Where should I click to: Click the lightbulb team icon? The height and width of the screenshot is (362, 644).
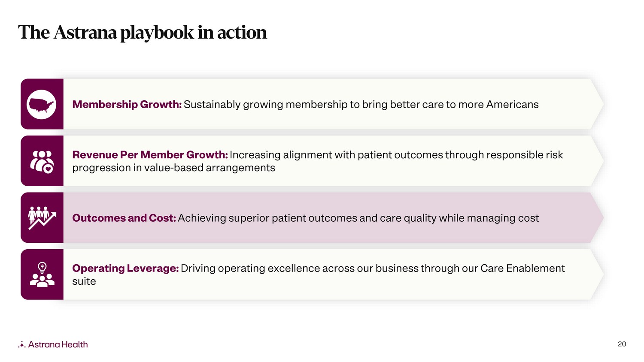(x=42, y=275)
